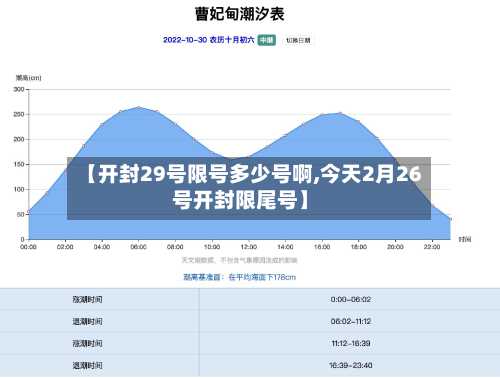Screen dimensions: 500x378
Task: Click the green 中潮 tide badge
Action: 267,40
